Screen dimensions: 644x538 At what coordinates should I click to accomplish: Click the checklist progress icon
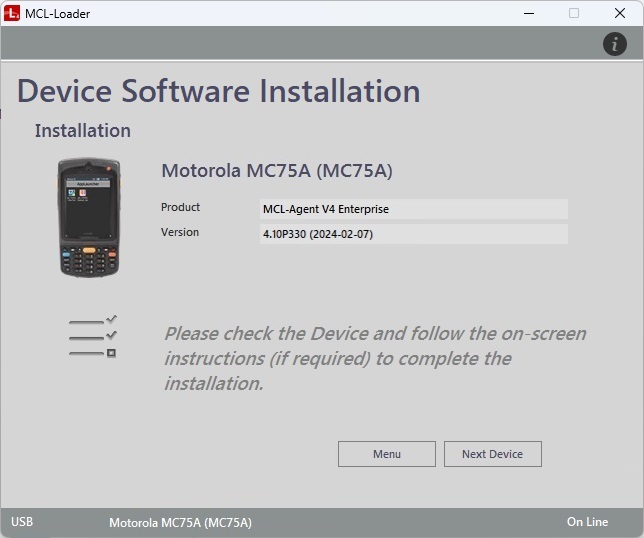pos(93,336)
